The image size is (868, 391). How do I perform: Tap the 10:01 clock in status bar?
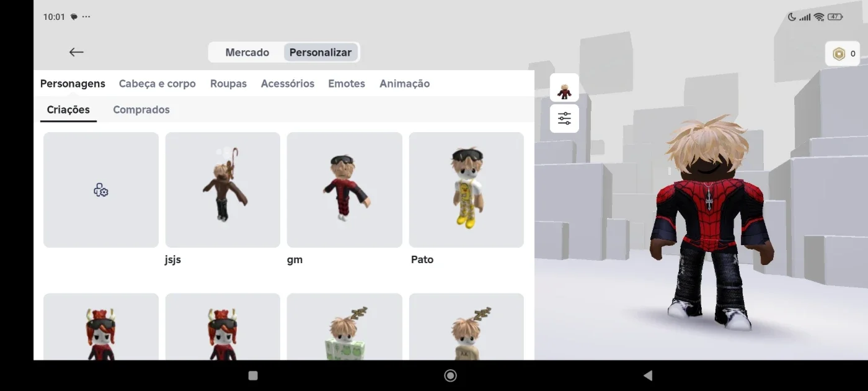click(54, 17)
